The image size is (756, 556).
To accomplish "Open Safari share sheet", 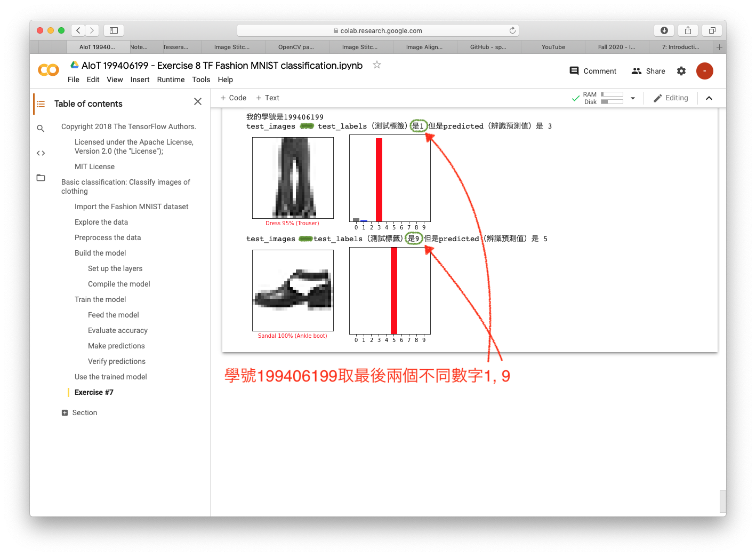I will pyautogui.click(x=688, y=30).
